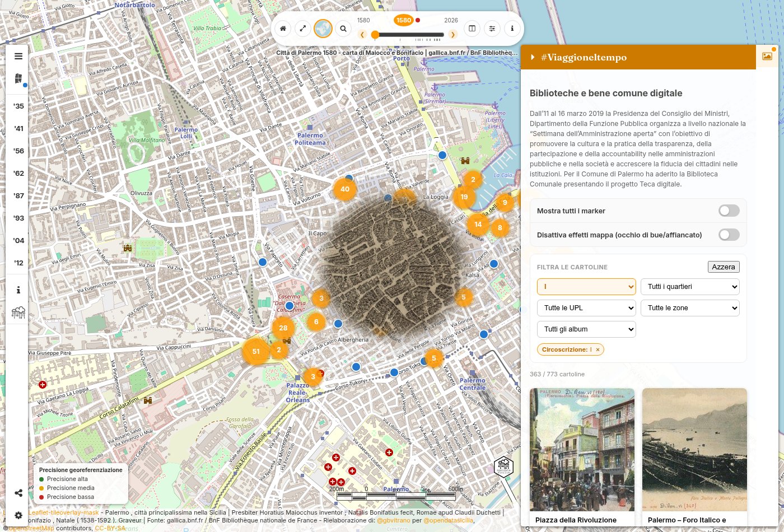Open the side-by-side compare view

472,29
